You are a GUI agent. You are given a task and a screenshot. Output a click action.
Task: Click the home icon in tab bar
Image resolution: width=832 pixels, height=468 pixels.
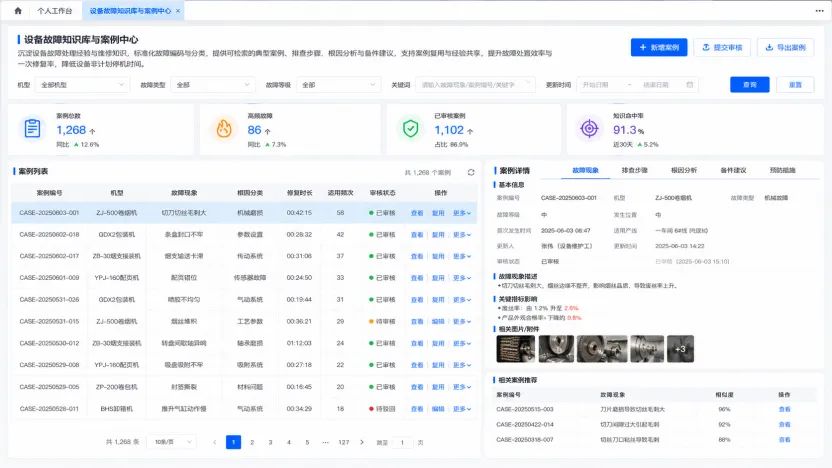tap(18, 11)
